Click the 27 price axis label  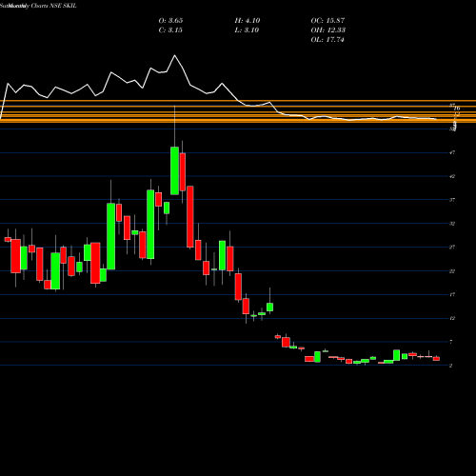point(452,248)
